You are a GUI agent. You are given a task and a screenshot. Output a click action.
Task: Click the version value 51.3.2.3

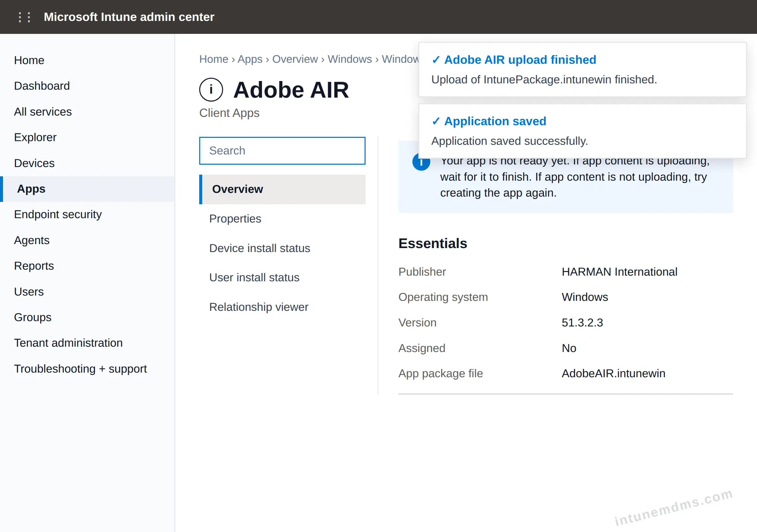pos(582,322)
